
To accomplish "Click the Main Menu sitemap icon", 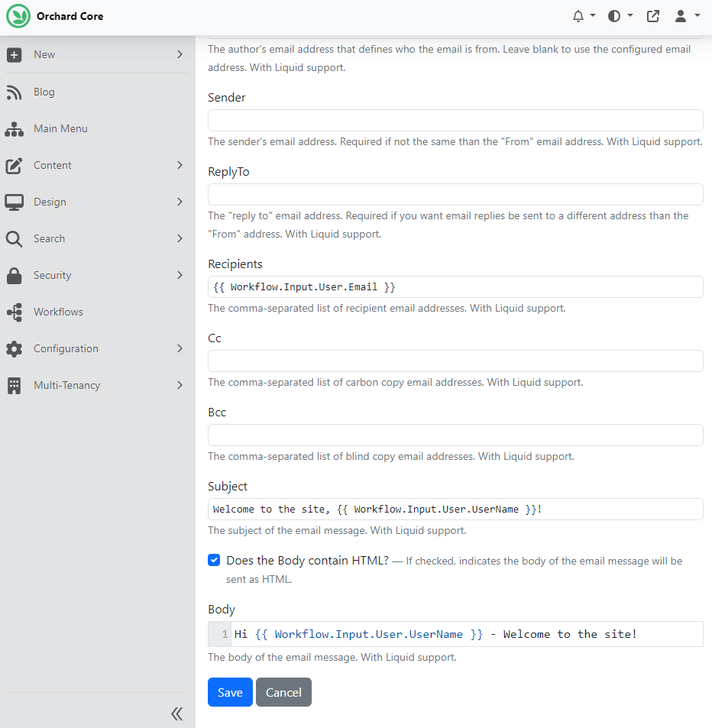I will pos(14,128).
